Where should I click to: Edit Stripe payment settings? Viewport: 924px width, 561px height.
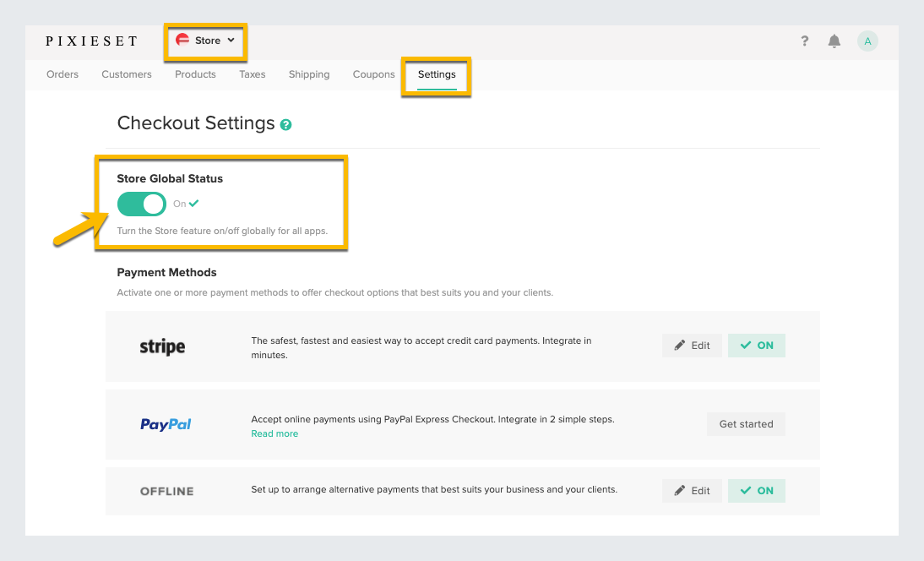coord(692,346)
